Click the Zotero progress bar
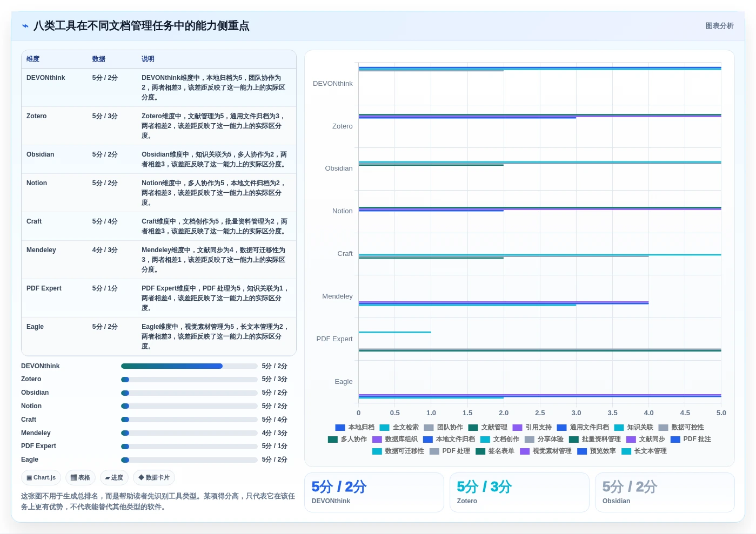The image size is (756, 534). click(x=189, y=380)
